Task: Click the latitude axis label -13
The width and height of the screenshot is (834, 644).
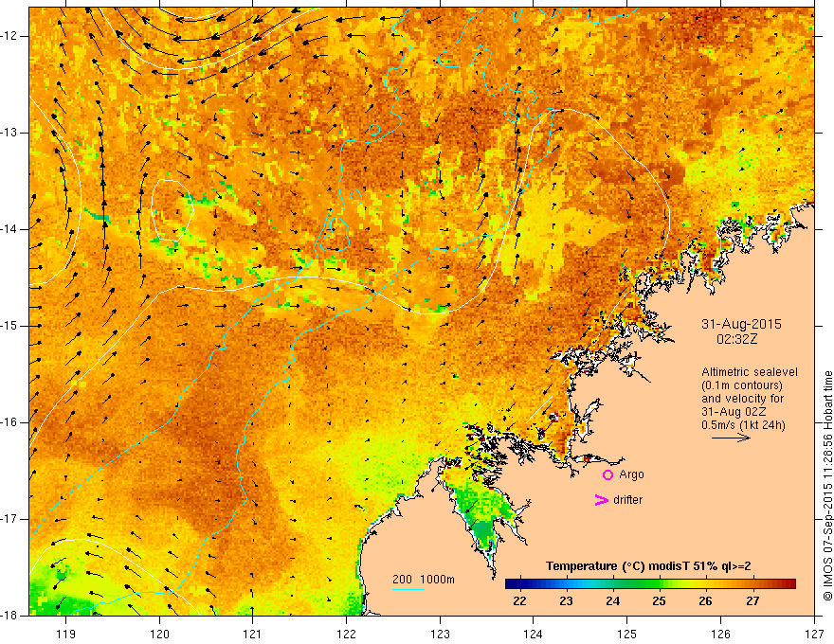Action: tap(10, 133)
